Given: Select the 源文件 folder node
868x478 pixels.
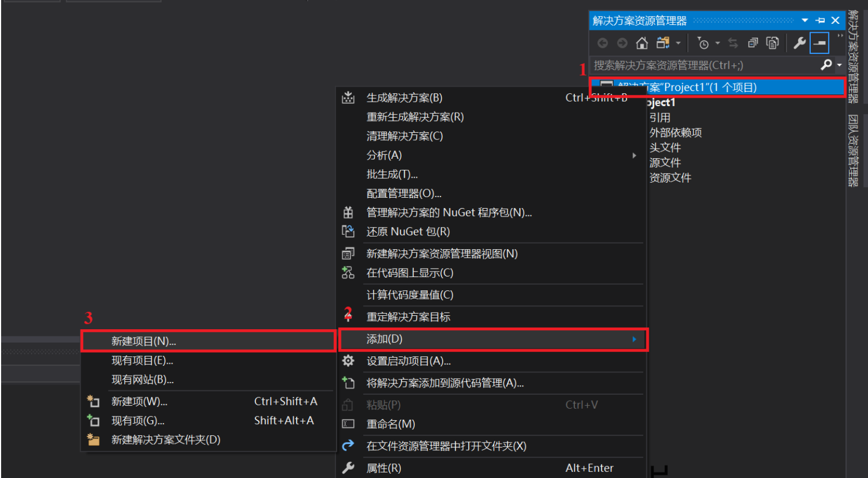Looking at the screenshot, I should pos(665,163).
